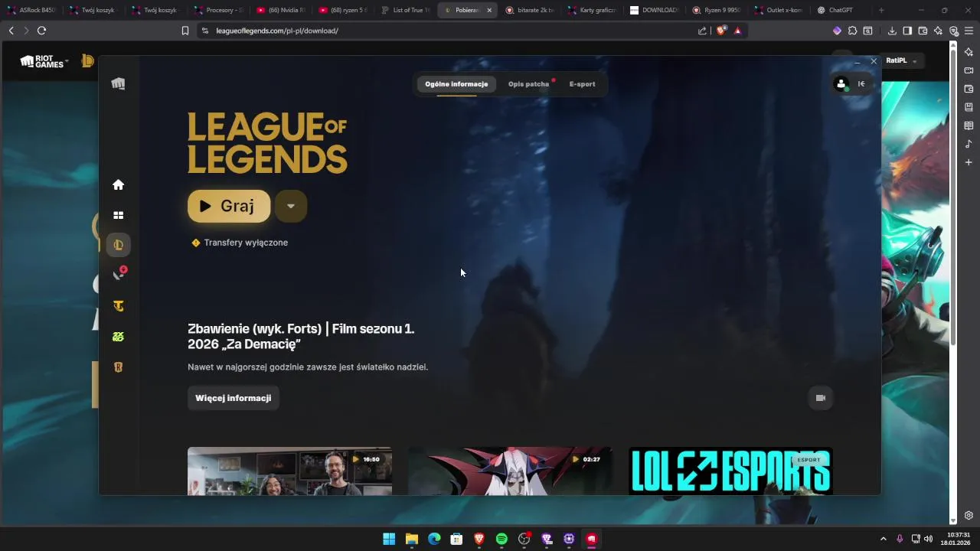Select the Teamfight Tactics sidebar icon

click(118, 306)
